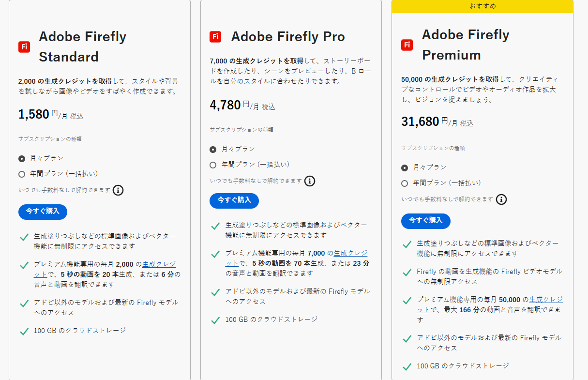The height and width of the screenshot is (380, 588).
Task: Select the annual plan for Firefly Pro
Action: tap(213, 165)
